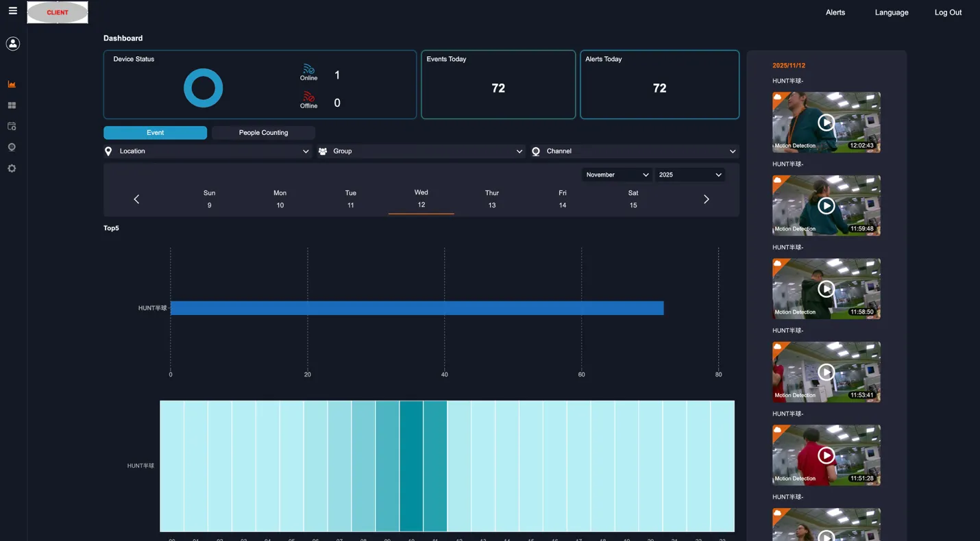Click Log Out at top right
980x541 pixels.
pos(948,12)
